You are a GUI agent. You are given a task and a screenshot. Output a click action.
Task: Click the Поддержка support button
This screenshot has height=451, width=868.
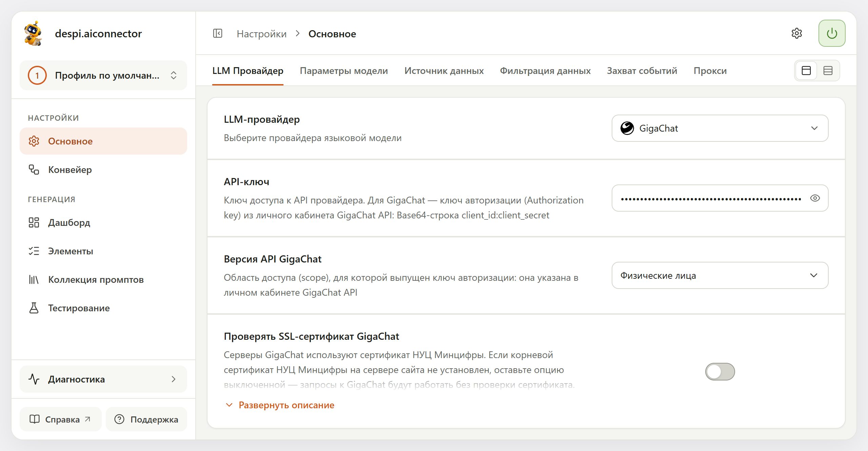pos(146,419)
